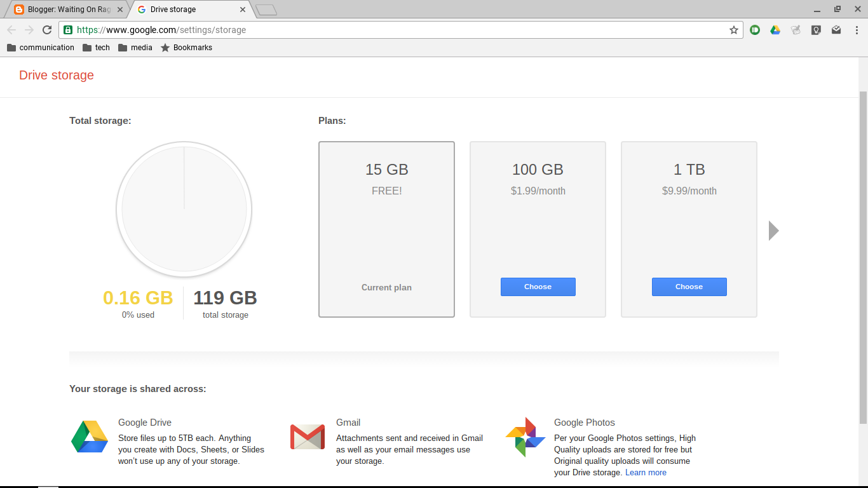This screenshot has height=488, width=868.
Task: Click the Google Keep lightbulb extension icon
Action: (816, 30)
